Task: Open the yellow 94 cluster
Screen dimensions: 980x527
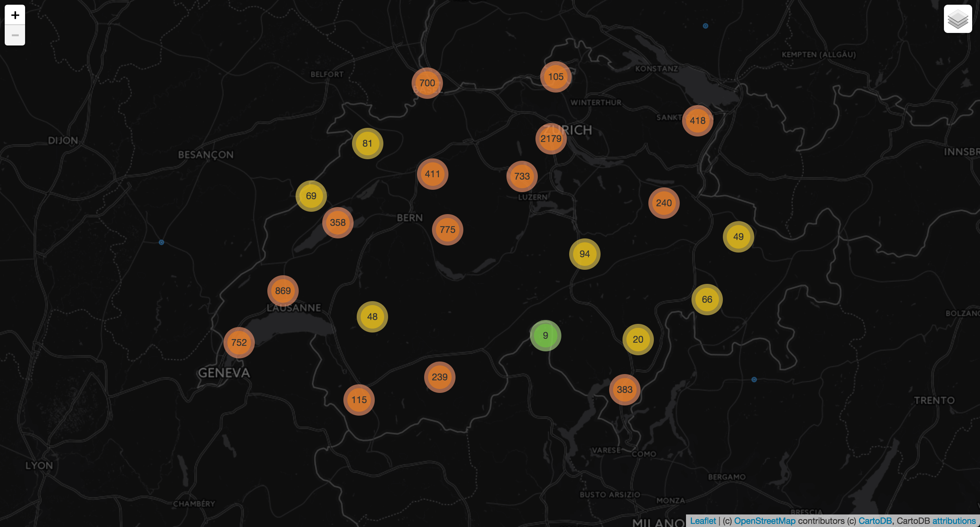Action: click(x=584, y=254)
